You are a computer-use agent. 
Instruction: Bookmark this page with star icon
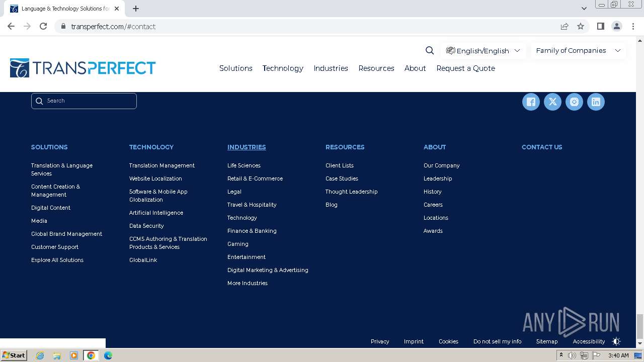coord(581,26)
